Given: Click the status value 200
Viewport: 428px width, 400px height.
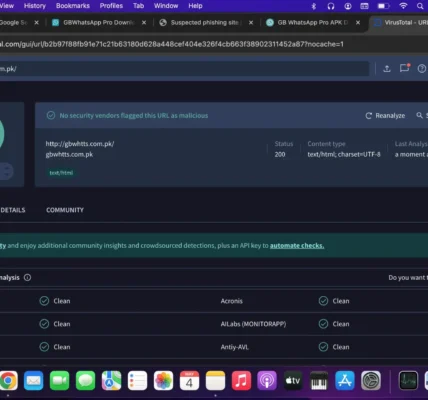Looking at the screenshot, I should (280, 154).
